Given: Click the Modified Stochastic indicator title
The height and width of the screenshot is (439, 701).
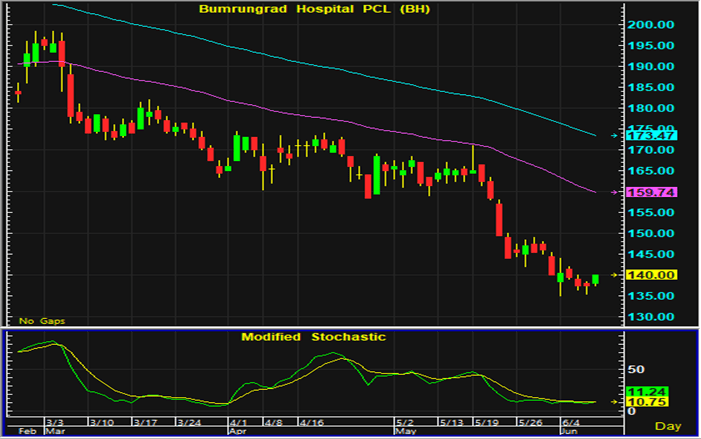Looking at the screenshot, I should tap(313, 337).
